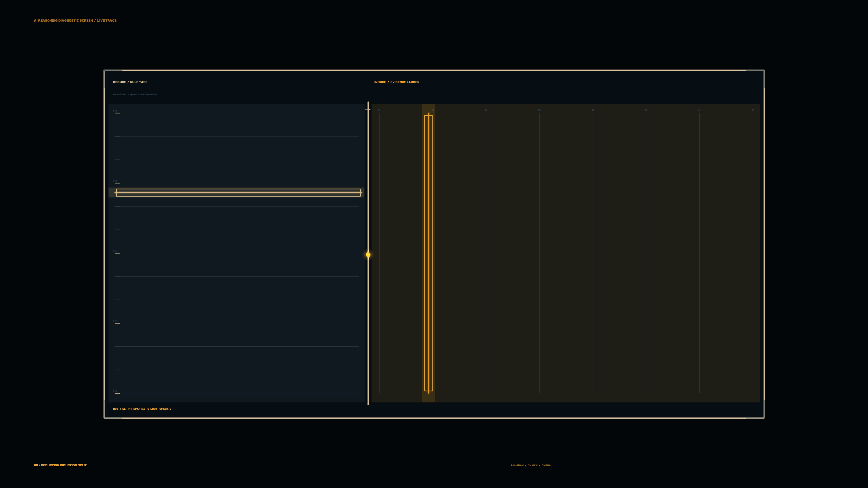Screen dimensions: 868x488
Task: Click the SEAM label on the divider
Action: (368, 109)
